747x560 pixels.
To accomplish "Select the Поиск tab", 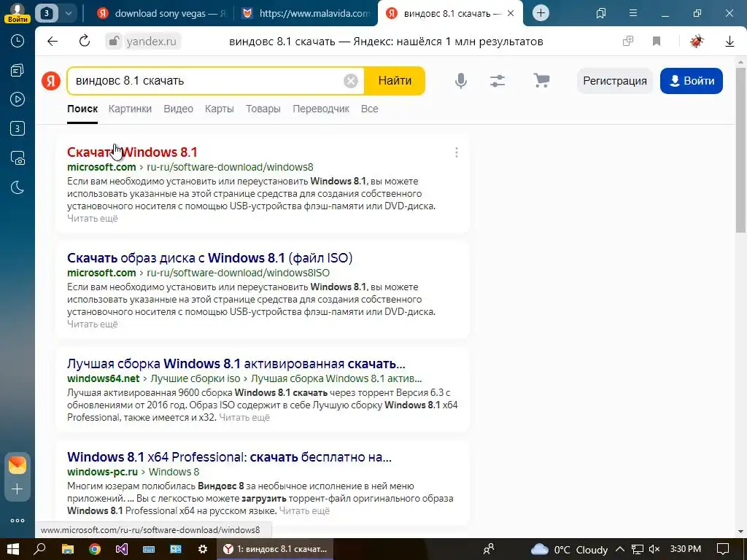I will pos(82,109).
